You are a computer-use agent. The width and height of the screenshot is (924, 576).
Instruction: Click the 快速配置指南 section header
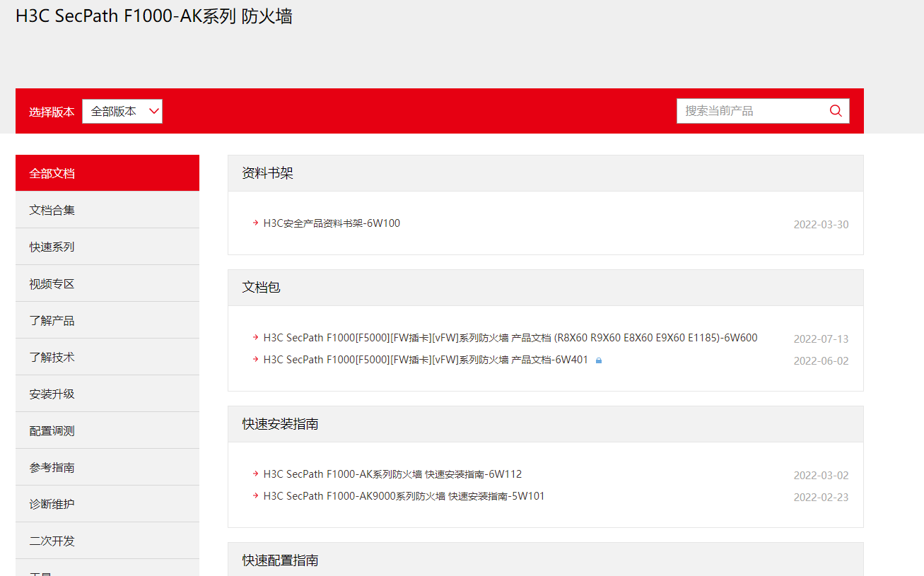tap(546, 559)
